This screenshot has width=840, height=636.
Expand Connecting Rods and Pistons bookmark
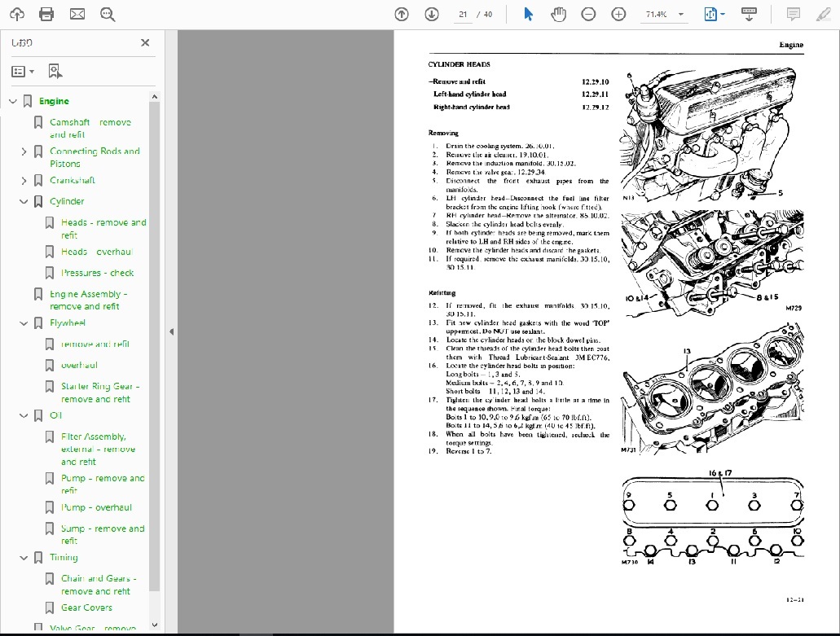(24, 151)
